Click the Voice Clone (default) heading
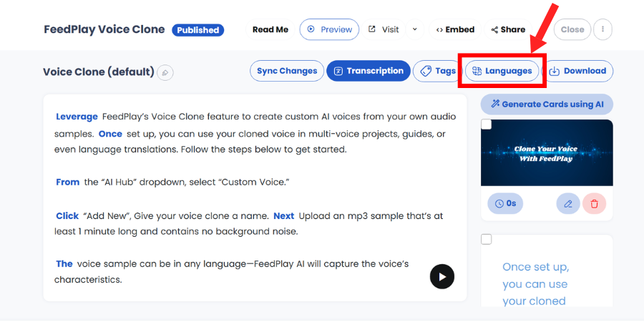644x322 pixels. pyautogui.click(x=99, y=72)
